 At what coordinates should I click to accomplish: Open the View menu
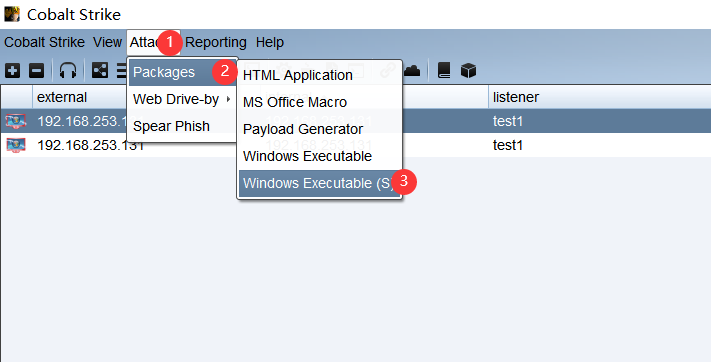(x=107, y=42)
